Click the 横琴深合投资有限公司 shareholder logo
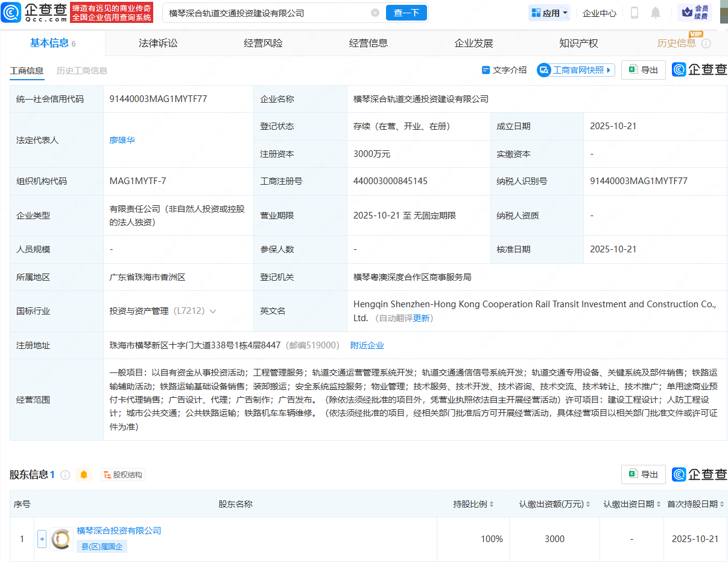This screenshot has height=562, width=728. pos(61,539)
